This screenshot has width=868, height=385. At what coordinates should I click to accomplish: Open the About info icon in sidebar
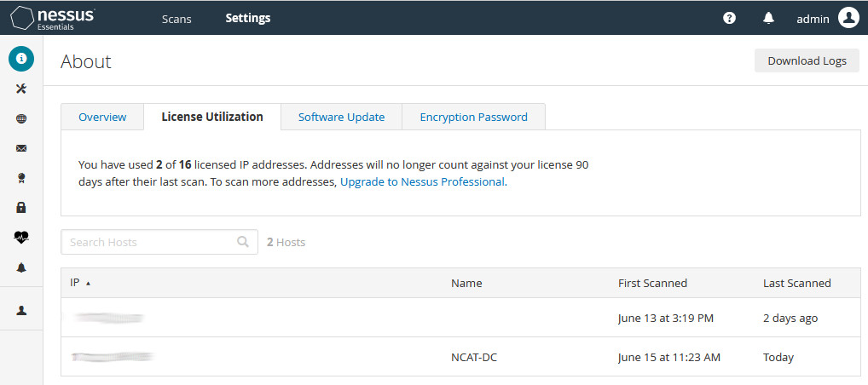21,58
